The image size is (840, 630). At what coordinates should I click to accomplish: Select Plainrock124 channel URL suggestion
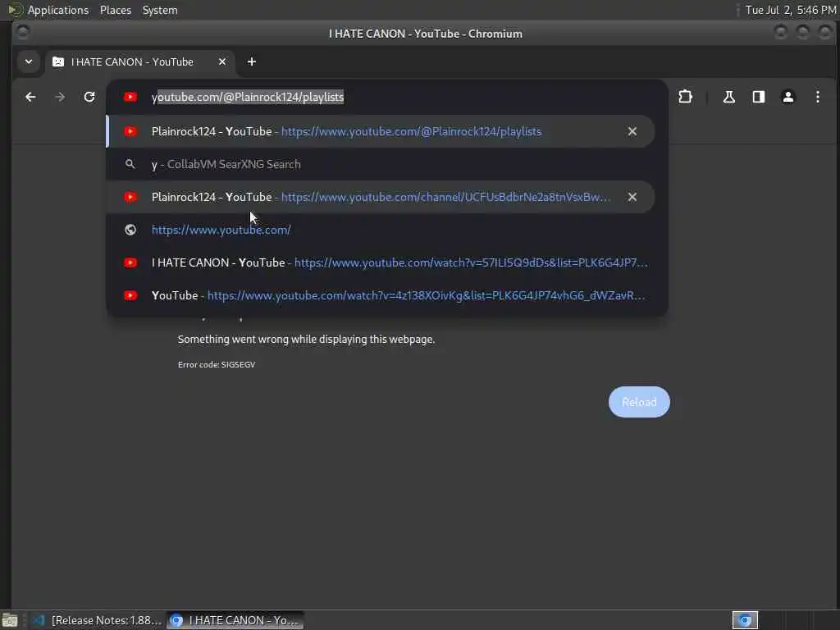tap(381, 197)
